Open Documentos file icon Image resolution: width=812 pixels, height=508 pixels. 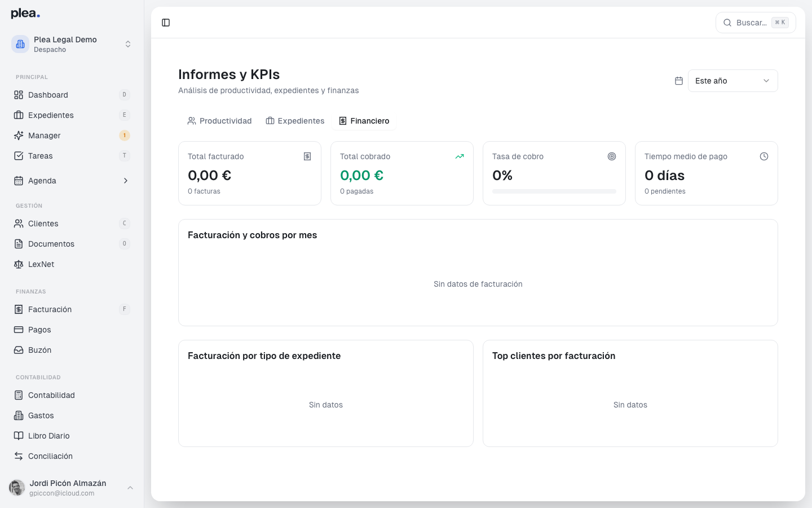(19, 244)
